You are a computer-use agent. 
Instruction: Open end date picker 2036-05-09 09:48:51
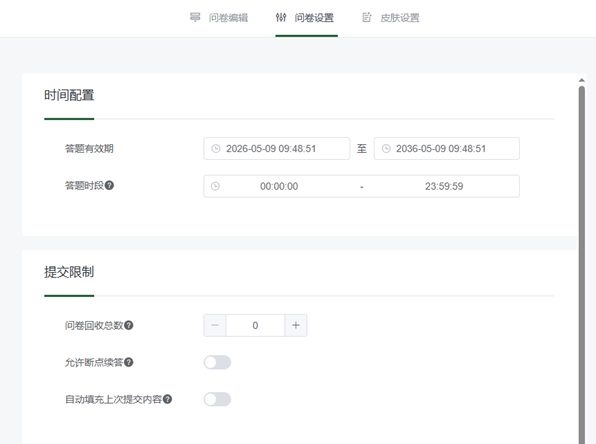point(447,149)
